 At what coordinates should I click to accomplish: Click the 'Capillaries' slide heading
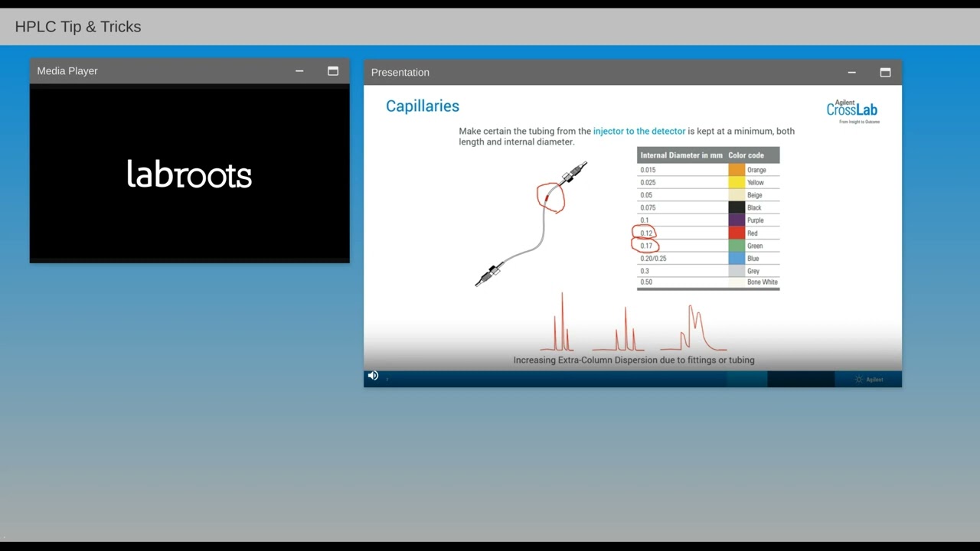[x=423, y=106]
